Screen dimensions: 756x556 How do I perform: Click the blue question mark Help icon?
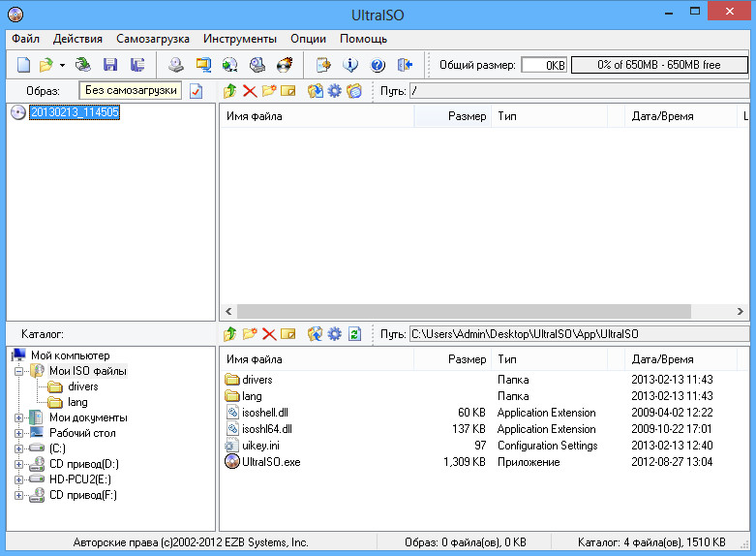(x=378, y=65)
